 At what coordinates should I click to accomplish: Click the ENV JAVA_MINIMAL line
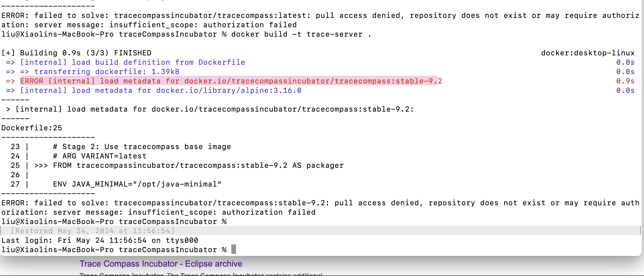[137, 184]
